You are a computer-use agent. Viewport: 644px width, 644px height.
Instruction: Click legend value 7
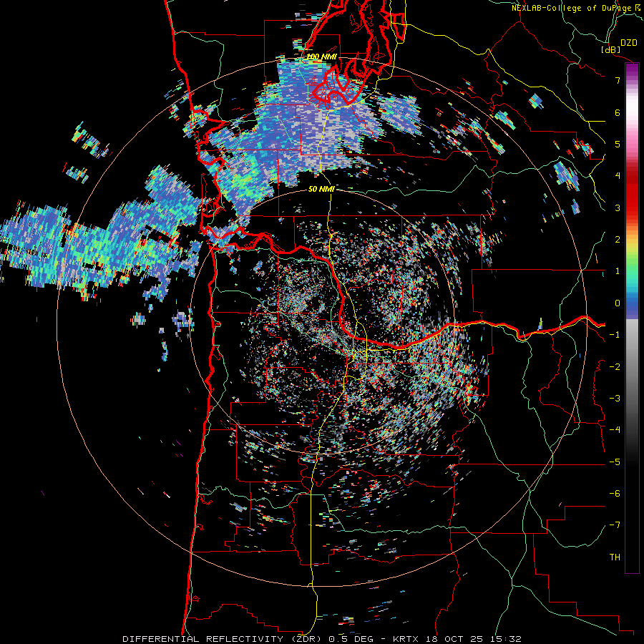click(618, 80)
